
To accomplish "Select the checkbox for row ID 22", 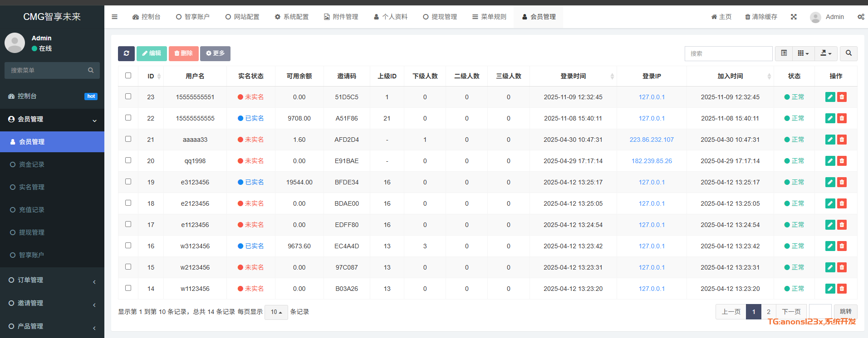I will click(x=128, y=118).
